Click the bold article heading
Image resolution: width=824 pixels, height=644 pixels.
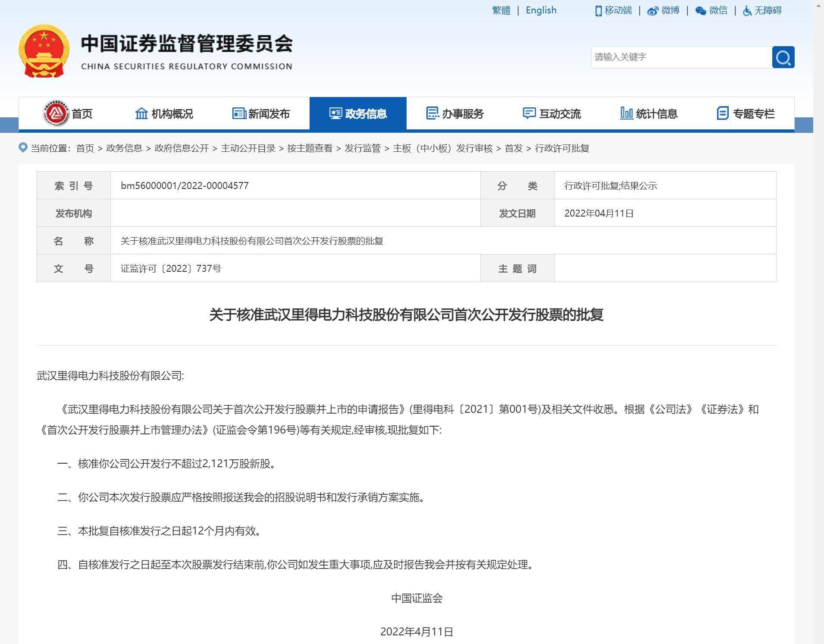[406, 315]
